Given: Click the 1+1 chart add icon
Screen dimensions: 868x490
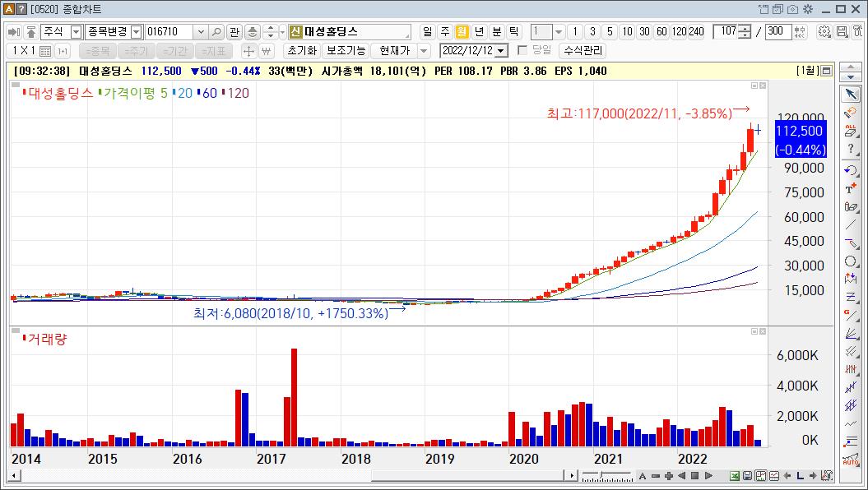Looking at the screenshot, I should click(63, 52).
